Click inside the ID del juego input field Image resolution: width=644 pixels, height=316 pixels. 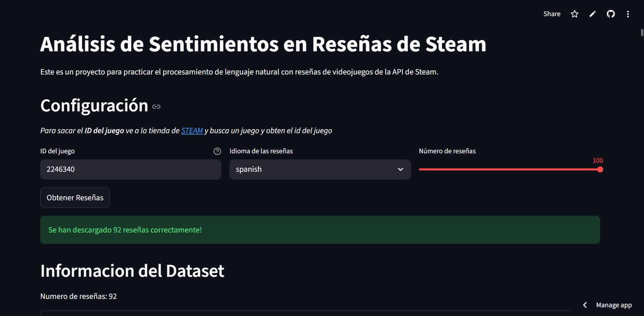click(x=130, y=169)
